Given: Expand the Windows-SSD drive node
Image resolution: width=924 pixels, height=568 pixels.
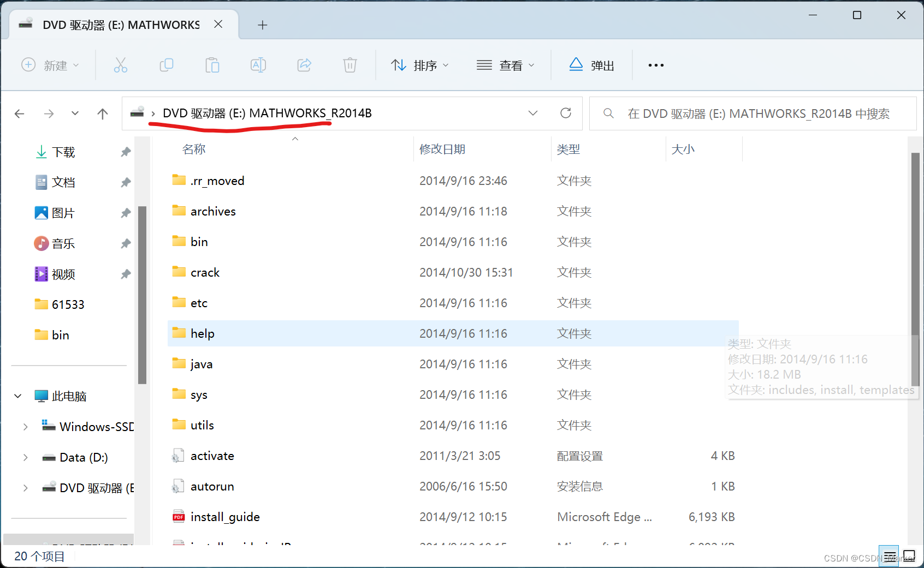Looking at the screenshot, I should [x=26, y=427].
